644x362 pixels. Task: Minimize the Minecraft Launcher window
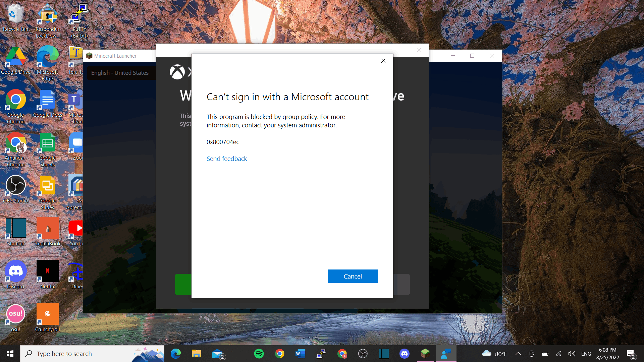click(x=453, y=56)
